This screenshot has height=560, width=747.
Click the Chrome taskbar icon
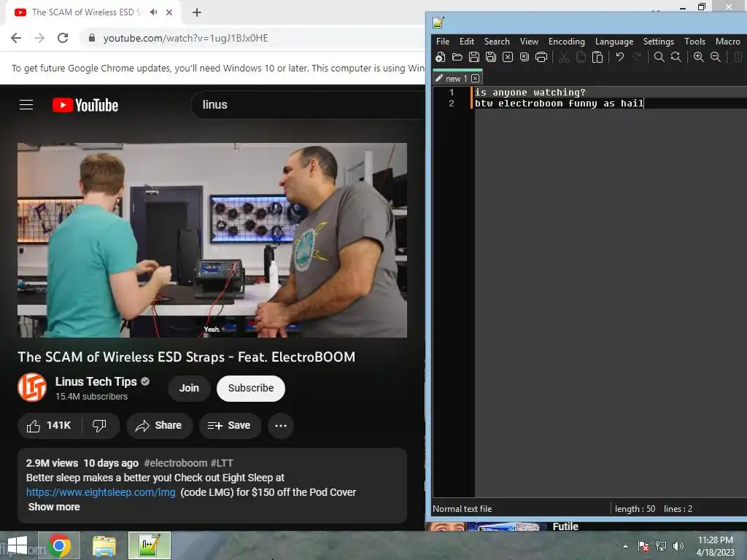coord(59,545)
